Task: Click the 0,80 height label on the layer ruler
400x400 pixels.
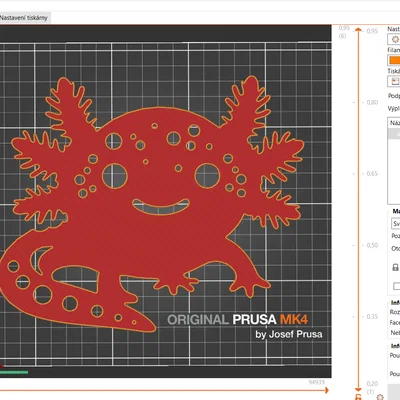Action: pos(372,102)
